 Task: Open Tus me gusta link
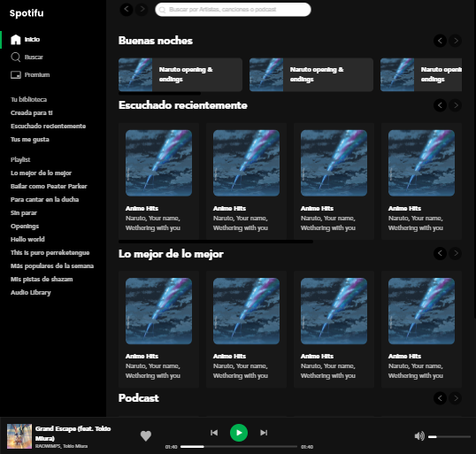(30, 140)
